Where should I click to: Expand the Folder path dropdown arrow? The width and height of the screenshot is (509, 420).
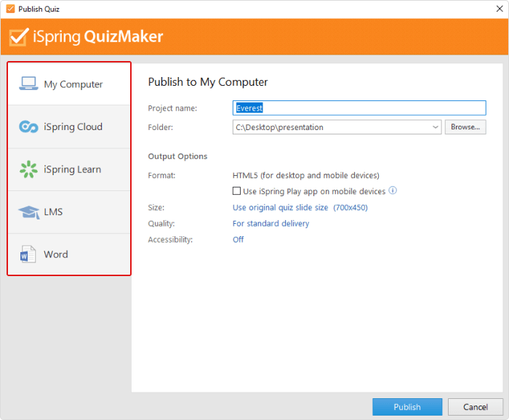tap(436, 127)
